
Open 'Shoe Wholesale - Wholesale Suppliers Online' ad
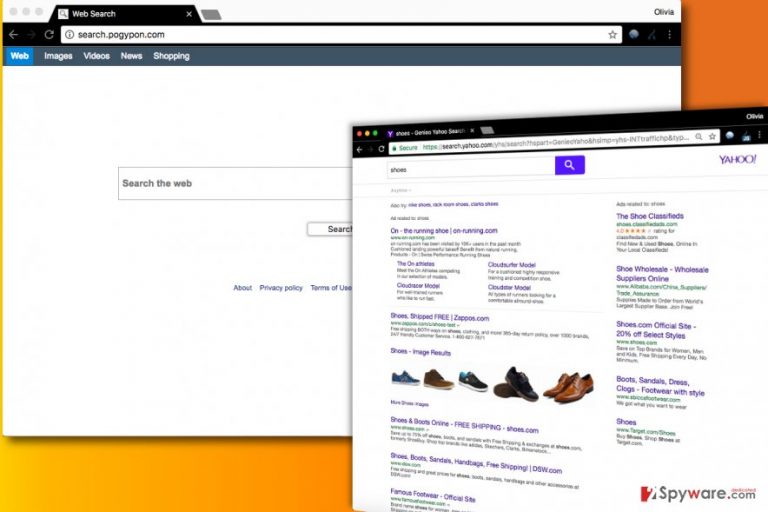(x=662, y=274)
